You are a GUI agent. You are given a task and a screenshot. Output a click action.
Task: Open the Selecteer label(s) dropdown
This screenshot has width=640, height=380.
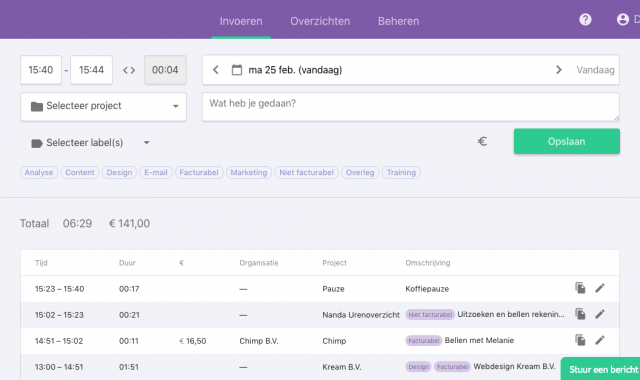[90, 143]
